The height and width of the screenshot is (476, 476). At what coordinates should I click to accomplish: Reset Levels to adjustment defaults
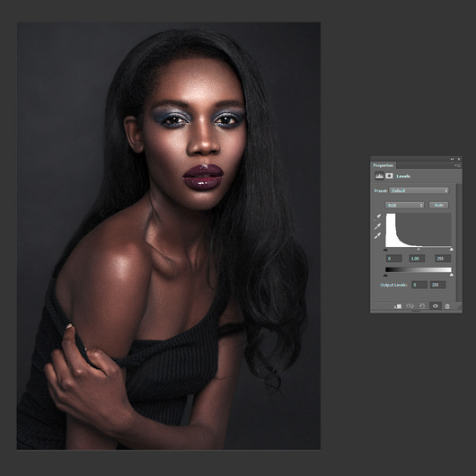(422, 306)
